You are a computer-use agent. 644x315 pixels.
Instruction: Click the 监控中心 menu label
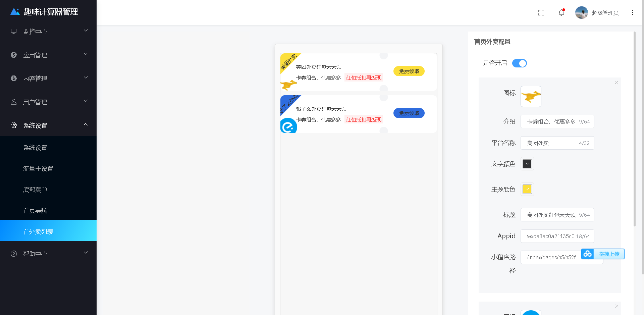click(35, 32)
